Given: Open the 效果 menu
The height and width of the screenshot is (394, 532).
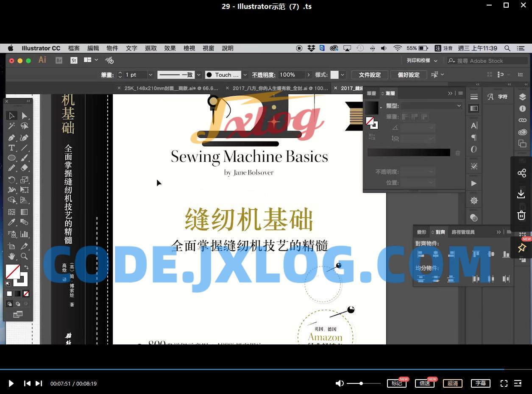Looking at the screenshot, I should click(x=170, y=48).
